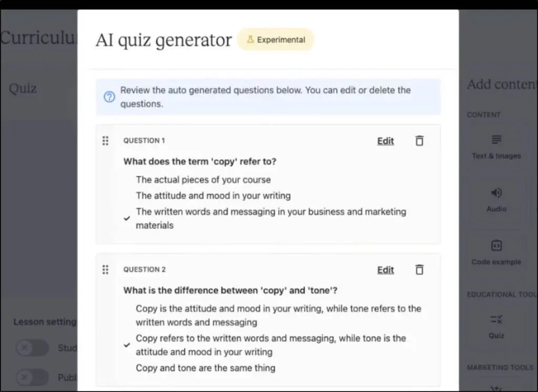Click the help icon in the review banner
Screen dimensions: 538x392
pyautogui.click(x=108, y=97)
